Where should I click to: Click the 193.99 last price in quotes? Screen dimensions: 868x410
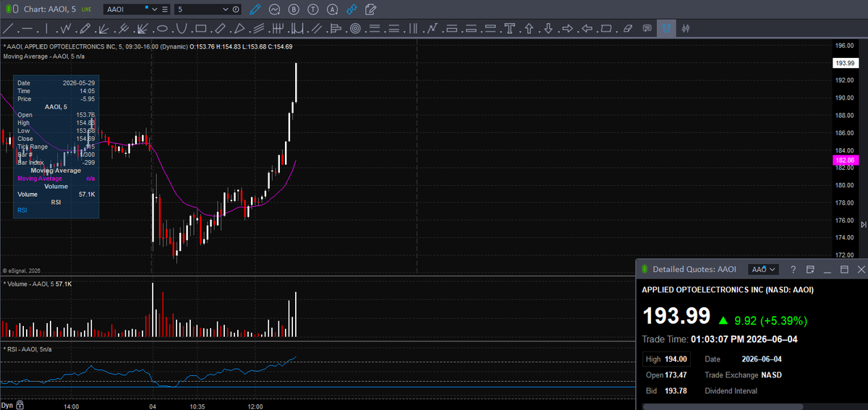point(676,317)
